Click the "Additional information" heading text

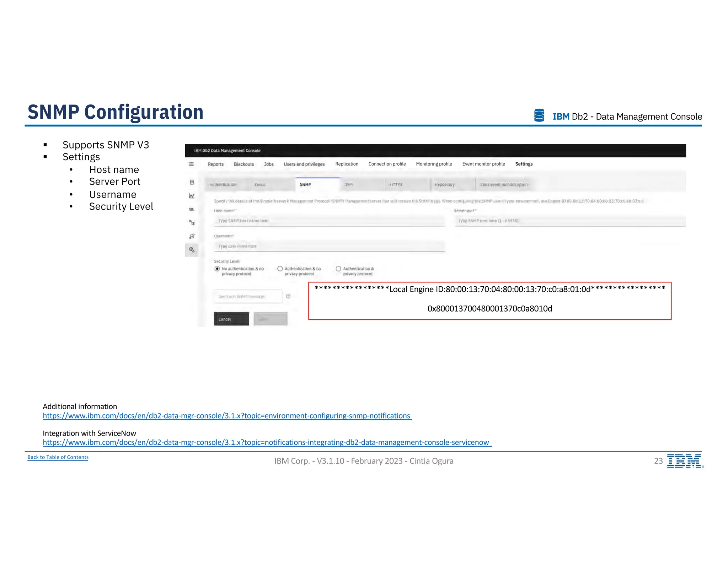pyautogui.click(x=80, y=406)
